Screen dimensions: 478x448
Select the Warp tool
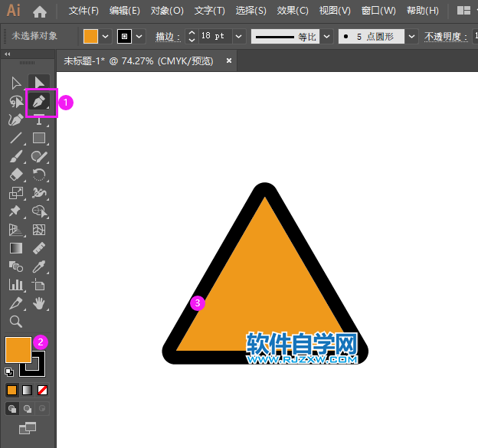pyautogui.click(x=39, y=193)
